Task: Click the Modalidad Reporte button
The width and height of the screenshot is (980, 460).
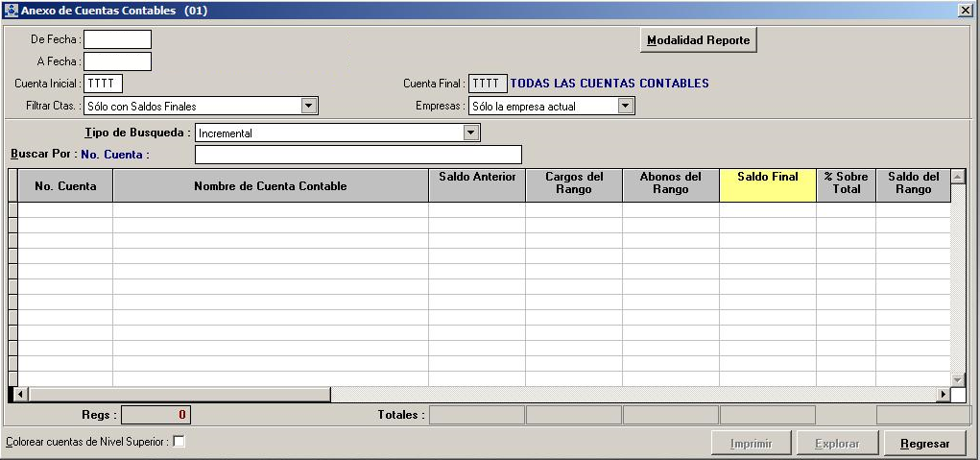Action: [699, 40]
